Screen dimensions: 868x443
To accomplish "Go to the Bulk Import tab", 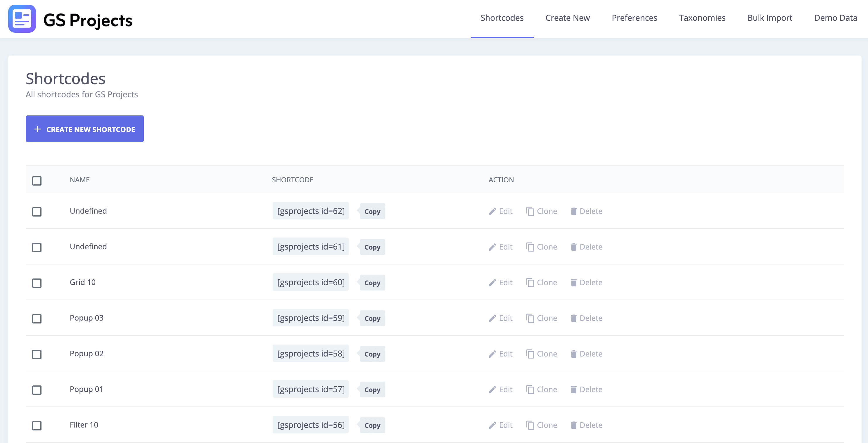I will click(x=770, y=18).
